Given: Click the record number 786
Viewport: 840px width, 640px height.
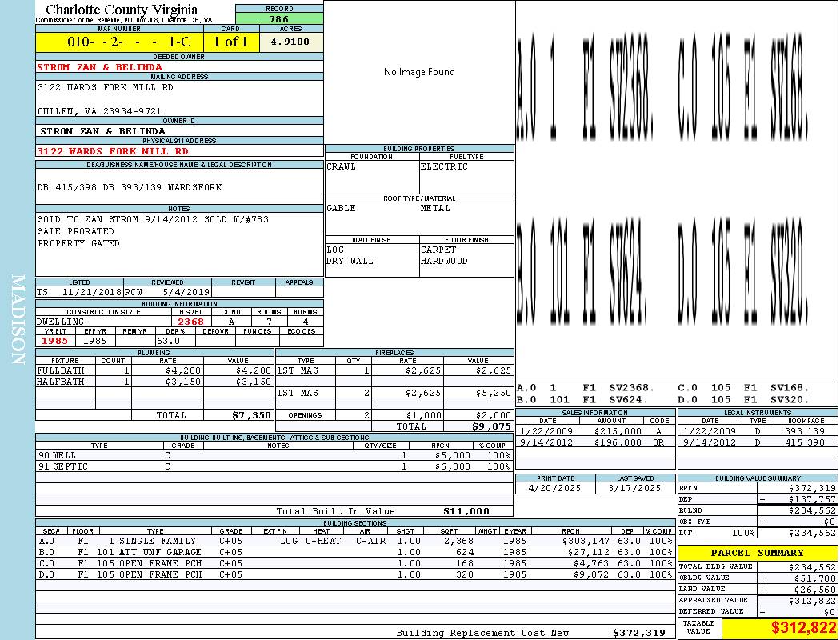Looking at the screenshot, I should pos(278,18).
